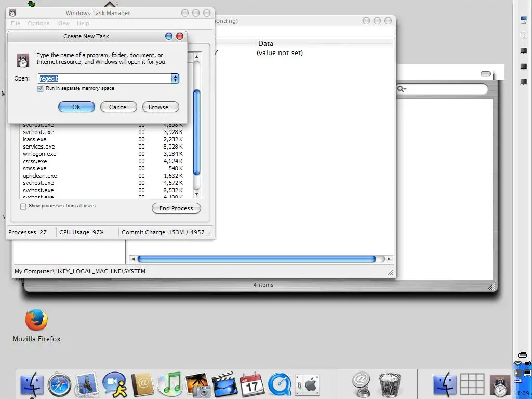Open the View menu in Task Manager
532x399 pixels.
(x=63, y=23)
